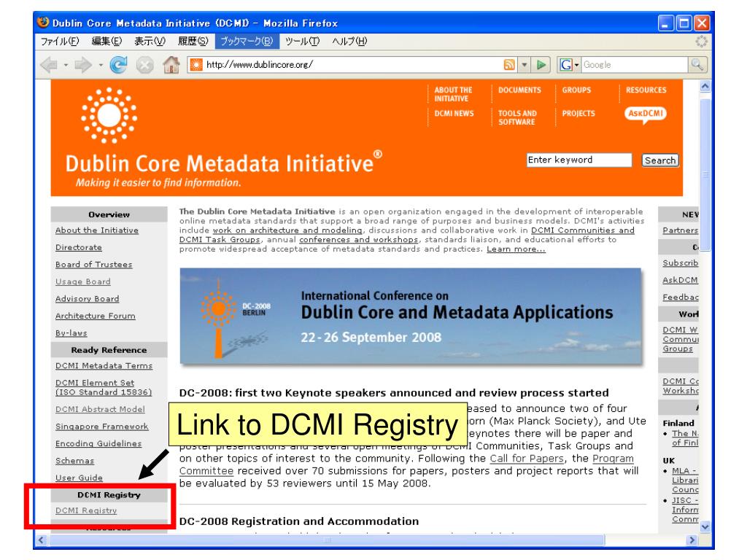Open the forward history dropdown arrow
Viewport: 747px width, 560px height.
[x=101, y=65]
